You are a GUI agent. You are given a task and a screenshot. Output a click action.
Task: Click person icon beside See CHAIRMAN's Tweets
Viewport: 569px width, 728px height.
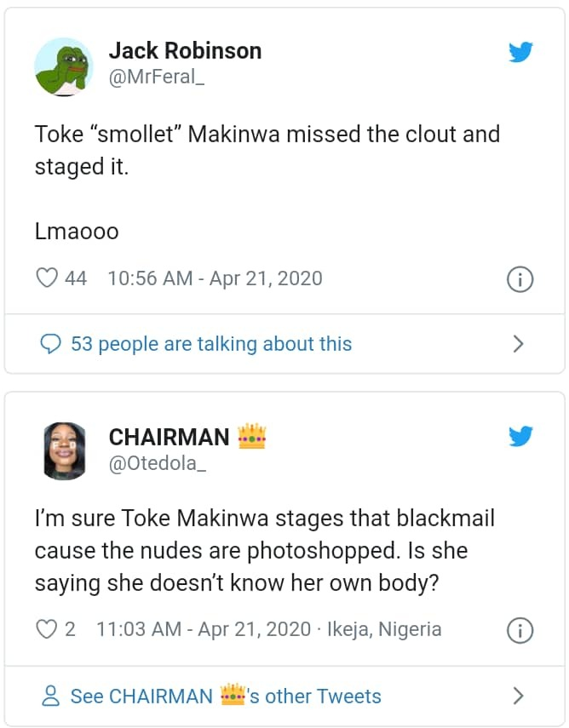(x=51, y=696)
